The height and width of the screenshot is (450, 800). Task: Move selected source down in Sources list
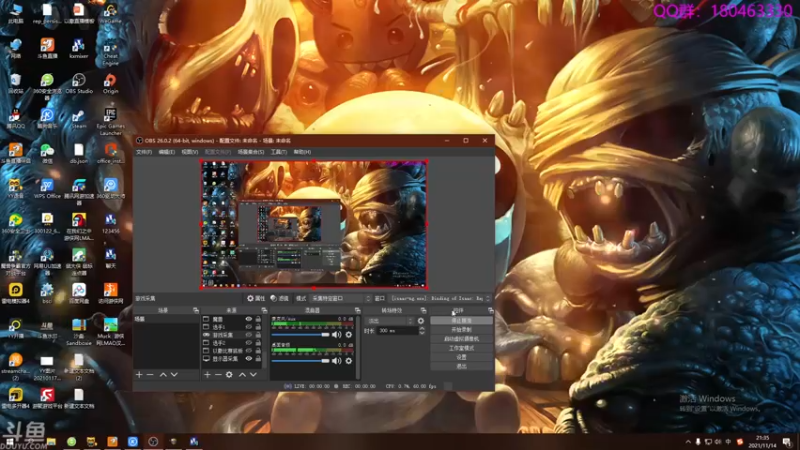point(253,374)
